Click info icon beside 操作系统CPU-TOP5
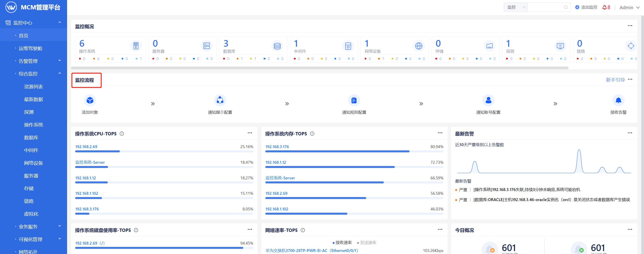This screenshot has height=254, width=644. (122, 134)
